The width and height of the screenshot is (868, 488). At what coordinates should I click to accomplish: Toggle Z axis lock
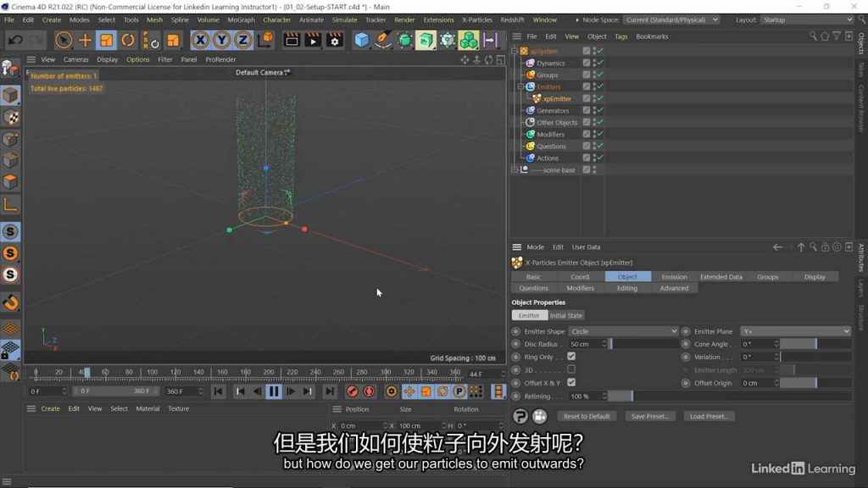[x=242, y=40]
